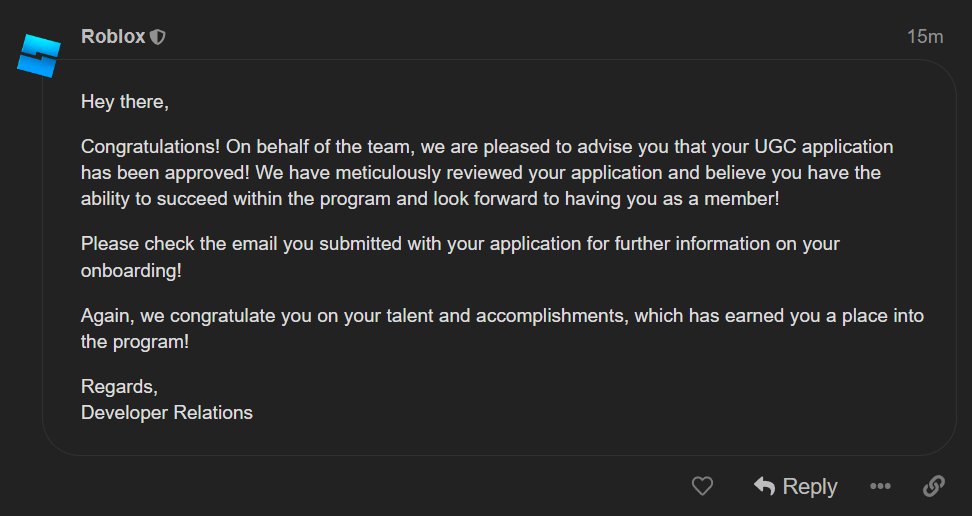Click the 'Developer Relations' signature text
This screenshot has height=516, width=972.
[x=167, y=413]
